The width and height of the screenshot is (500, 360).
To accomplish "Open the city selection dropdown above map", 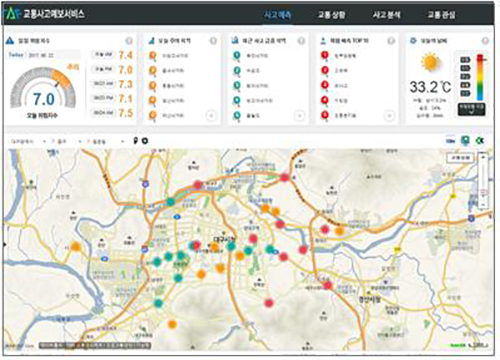I will 28,141.
